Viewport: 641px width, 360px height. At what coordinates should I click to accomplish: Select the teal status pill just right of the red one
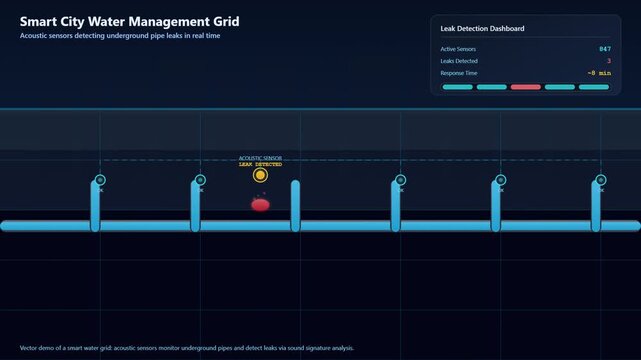(x=560, y=87)
